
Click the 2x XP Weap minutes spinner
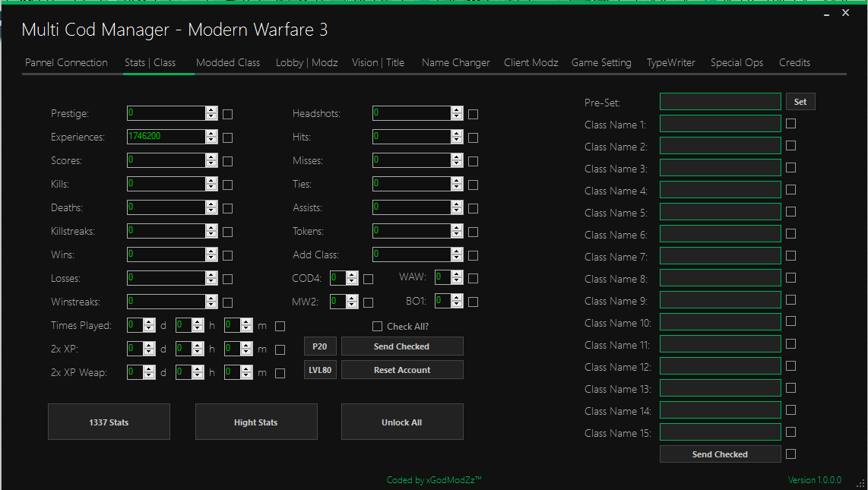[x=246, y=372]
